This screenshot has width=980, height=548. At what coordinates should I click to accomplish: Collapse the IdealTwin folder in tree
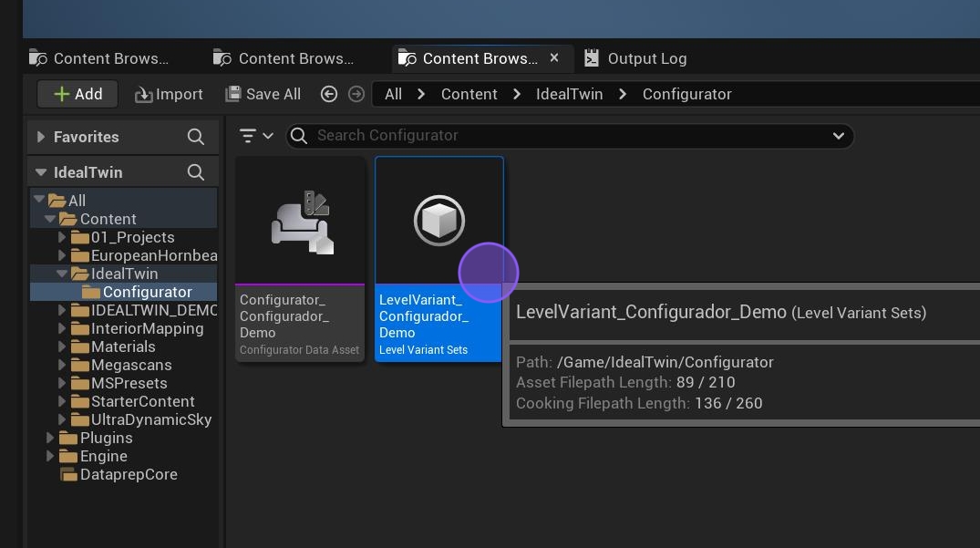pos(61,274)
